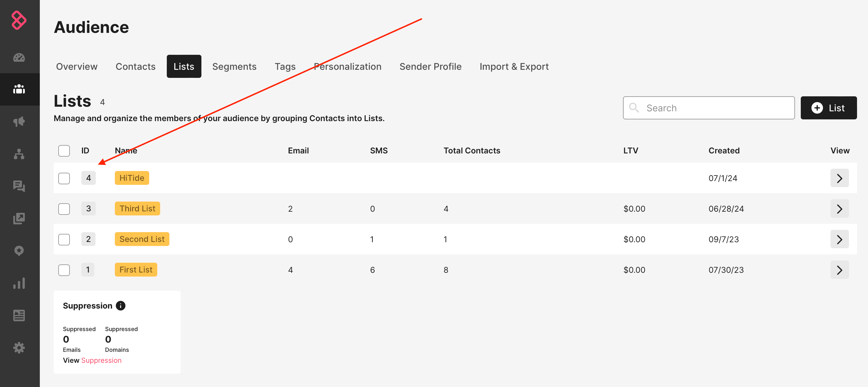The image size is (868, 387).
Task: Switch to the Contacts tab
Action: pyautogui.click(x=136, y=66)
